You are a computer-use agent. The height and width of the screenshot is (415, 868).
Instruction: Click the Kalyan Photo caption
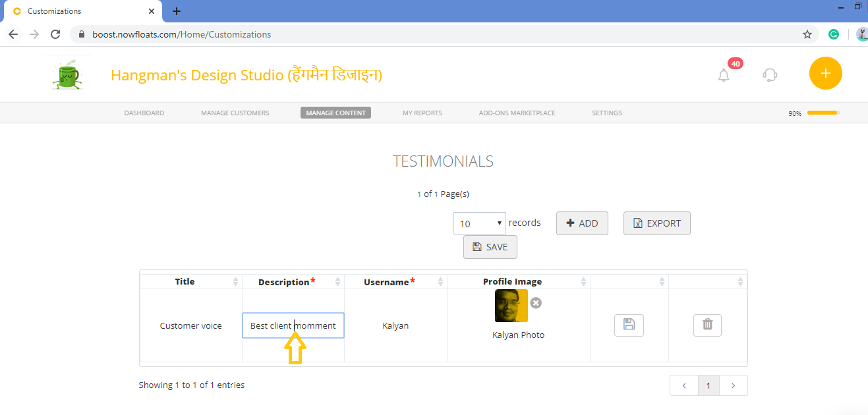(519, 335)
